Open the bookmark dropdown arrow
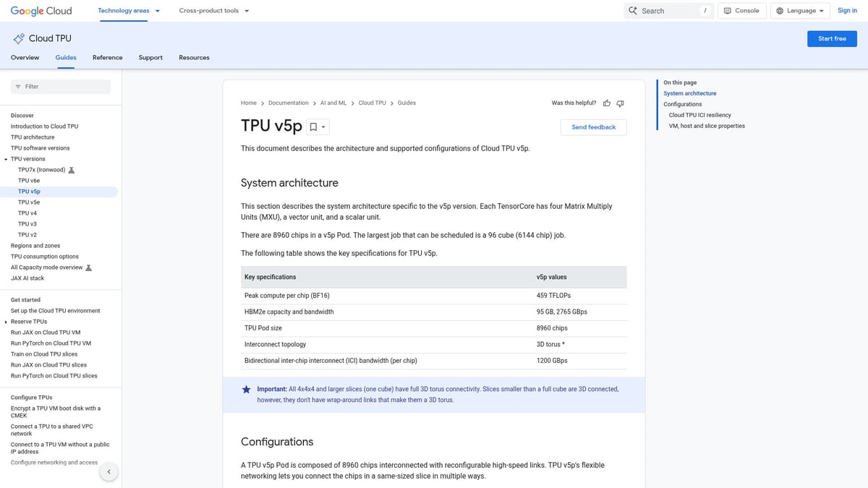Image resolution: width=868 pixels, height=488 pixels. [323, 127]
